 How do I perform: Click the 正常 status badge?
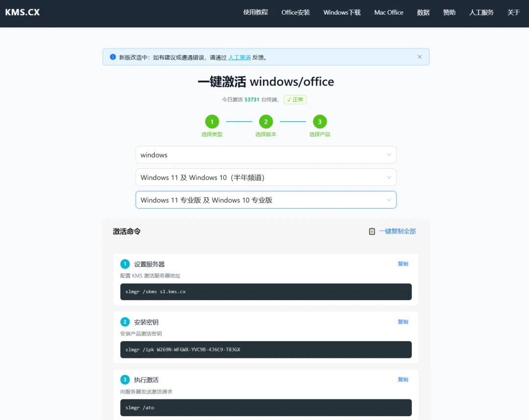pyautogui.click(x=295, y=99)
